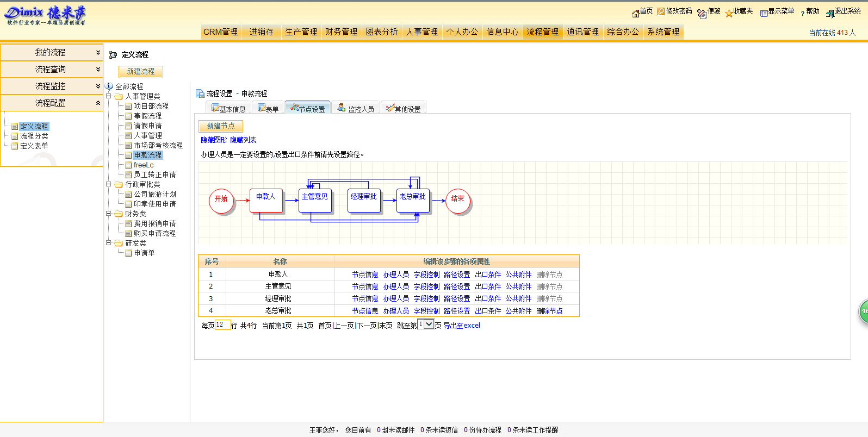This screenshot has height=437, width=868.
Task: Open 路径设置 for 经理审批 row
Action: (x=457, y=298)
